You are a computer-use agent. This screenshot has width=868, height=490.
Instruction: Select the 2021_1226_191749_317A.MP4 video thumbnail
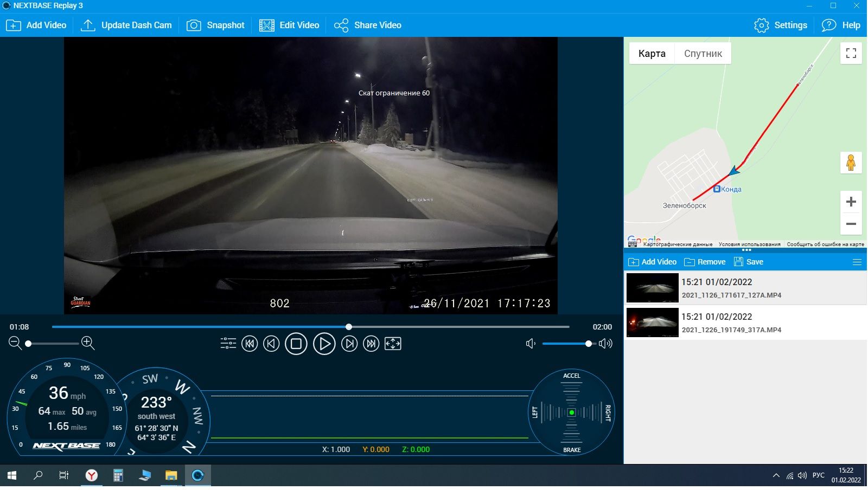(652, 323)
